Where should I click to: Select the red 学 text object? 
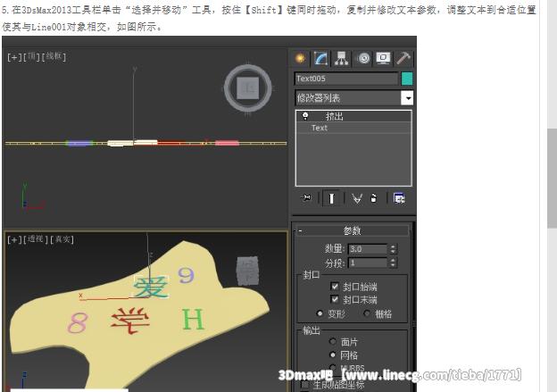pos(130,321)
